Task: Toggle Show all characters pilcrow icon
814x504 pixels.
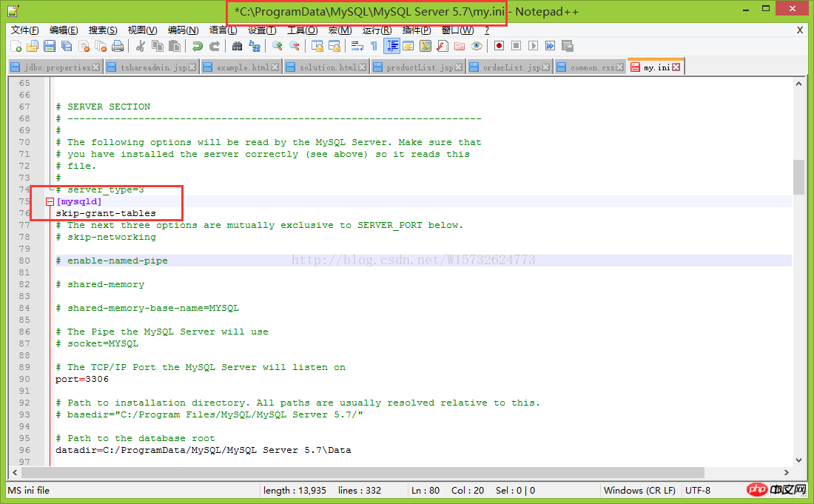Action: click(x=374, y=46)
